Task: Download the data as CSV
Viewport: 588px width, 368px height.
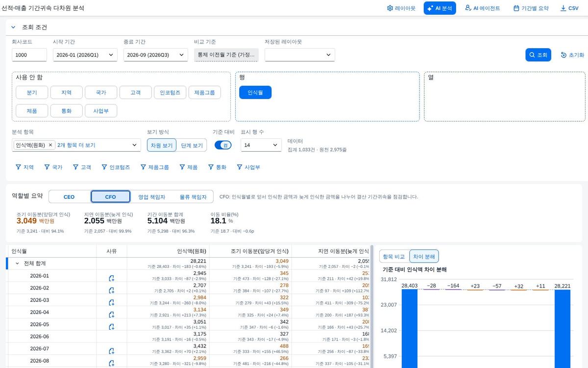Action: coord(569,8)
